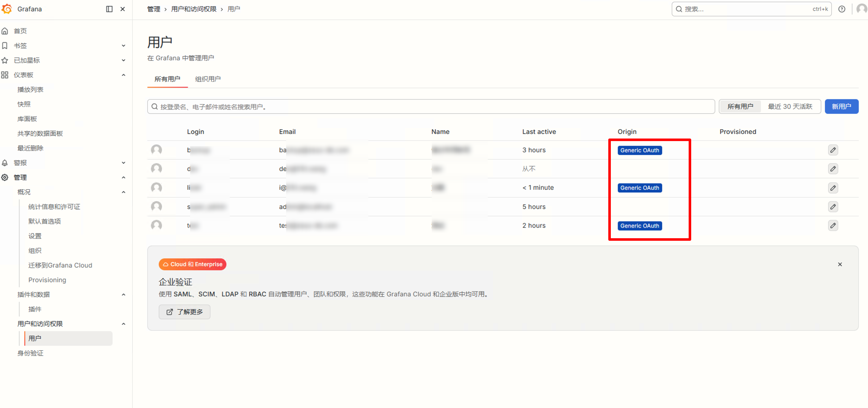
Task: Click the Grafana logo icon
Action: pos(7,9)
